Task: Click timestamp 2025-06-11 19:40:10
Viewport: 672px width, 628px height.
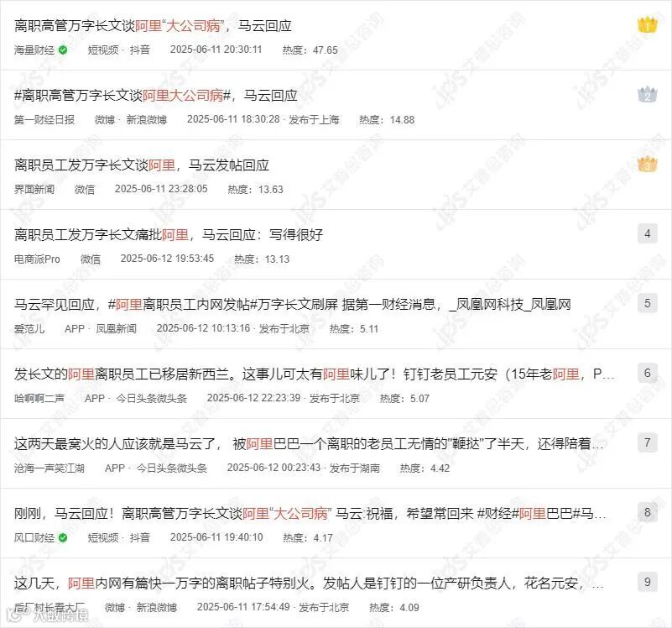Action: pos(216,537)
